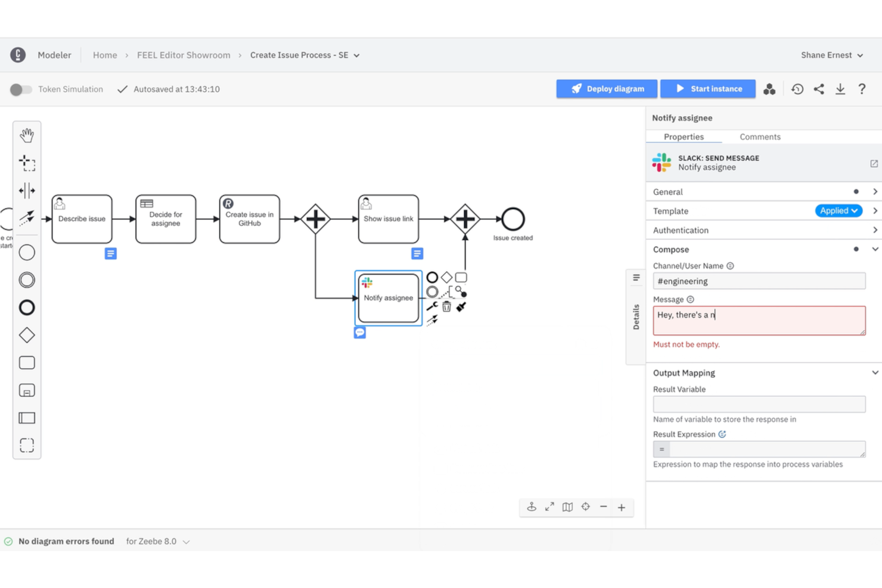Collapse the Output Mapping section
Viewport: 882px width, 588px height.
(874, 373)
